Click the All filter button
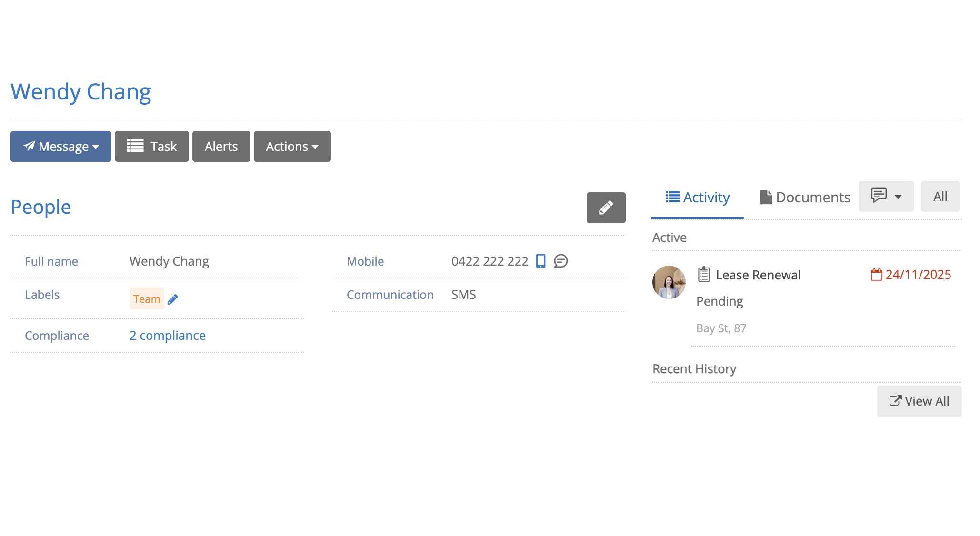980x536 pixels. pos(940,196)
